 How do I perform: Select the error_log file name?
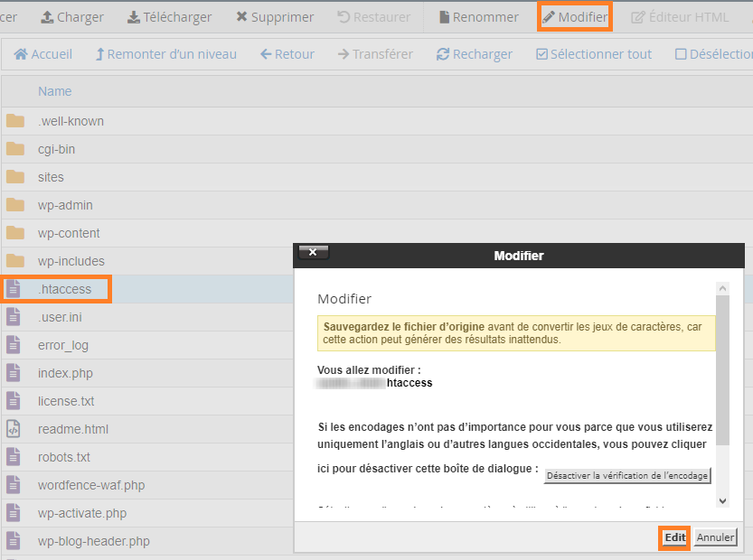coord(63,346)
